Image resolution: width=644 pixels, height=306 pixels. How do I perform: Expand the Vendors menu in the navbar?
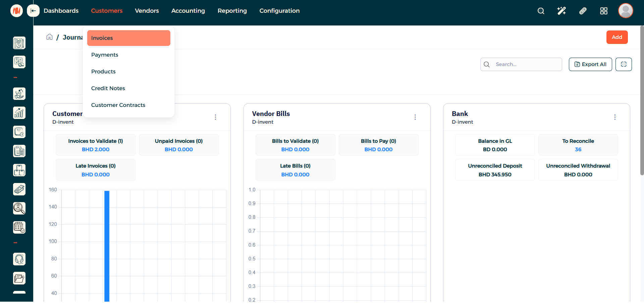click(x=147, y=11)
